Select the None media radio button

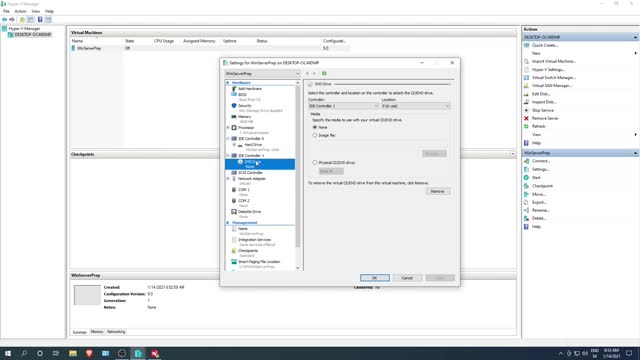[315, 127]
